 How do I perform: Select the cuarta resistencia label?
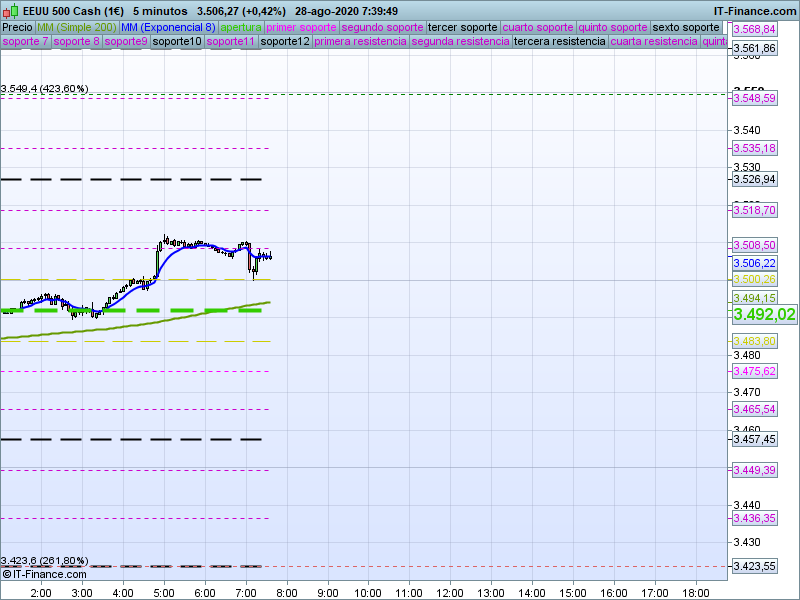654,42
